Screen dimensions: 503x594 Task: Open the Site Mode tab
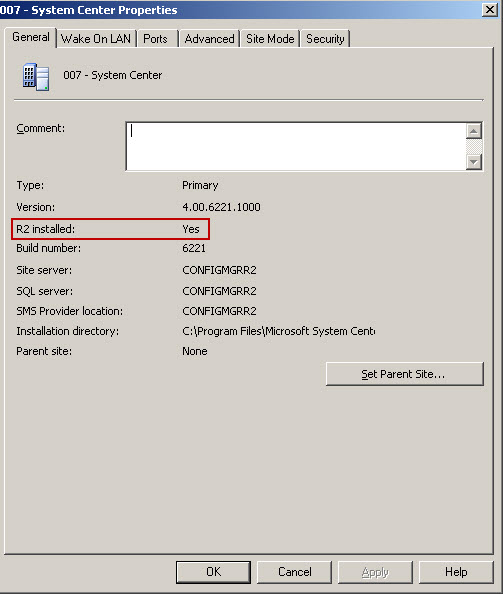click(270, 39)
